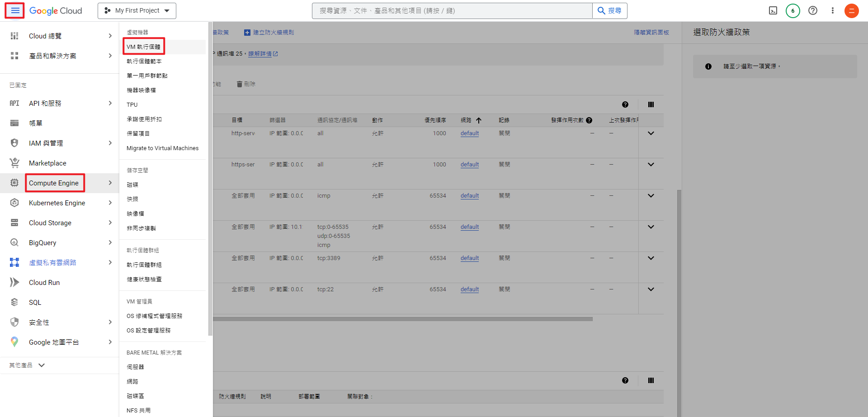Open the column display options icon

coord(651,104)
